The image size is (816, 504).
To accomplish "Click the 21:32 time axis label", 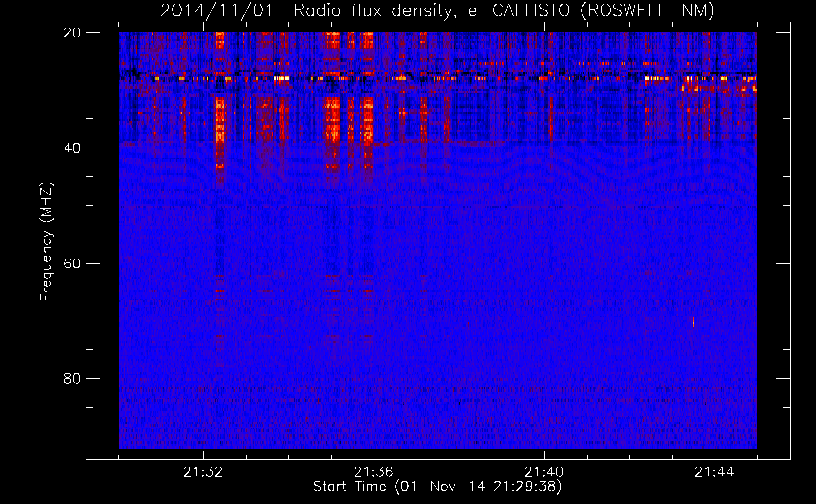I will 203,472.
